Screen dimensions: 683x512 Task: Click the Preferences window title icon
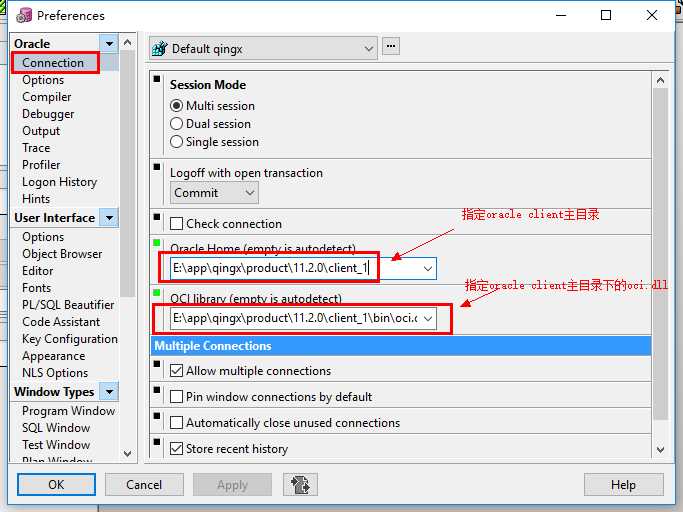(24, 15)
